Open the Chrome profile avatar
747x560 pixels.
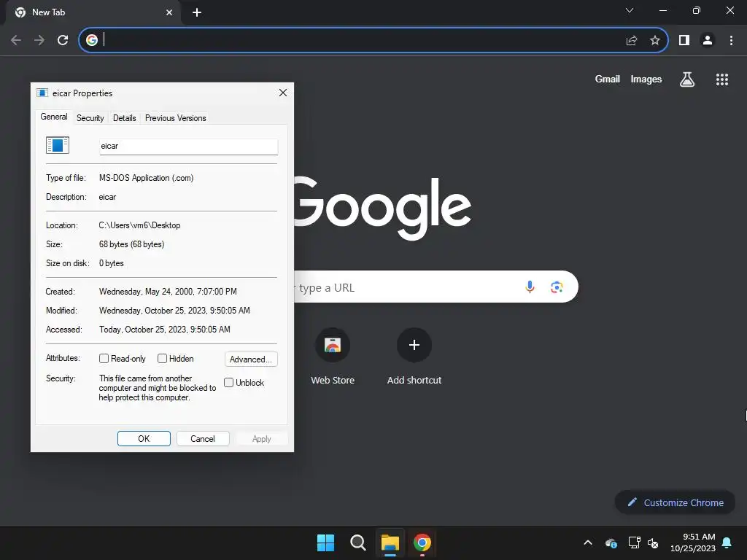pos(708,40)
